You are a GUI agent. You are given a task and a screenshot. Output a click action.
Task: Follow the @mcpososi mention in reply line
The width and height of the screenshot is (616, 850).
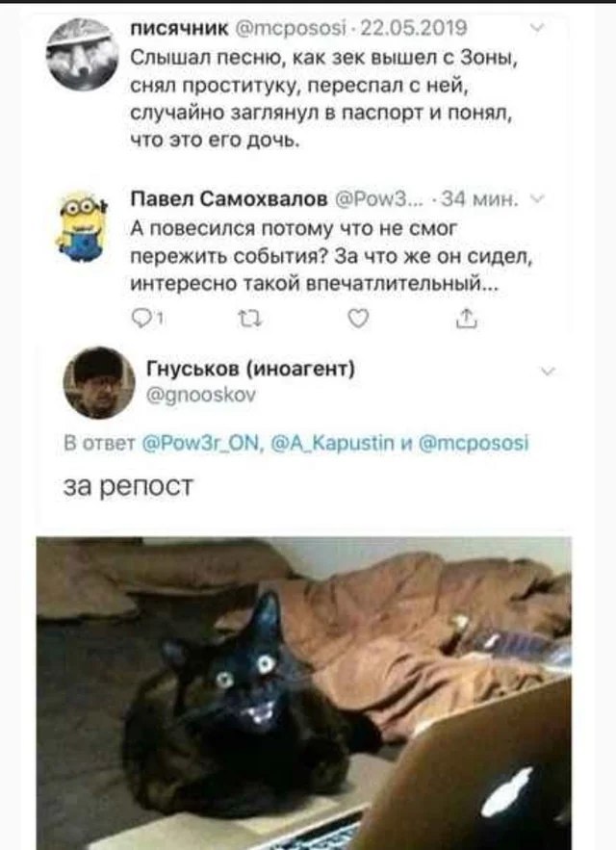(474, 444)
